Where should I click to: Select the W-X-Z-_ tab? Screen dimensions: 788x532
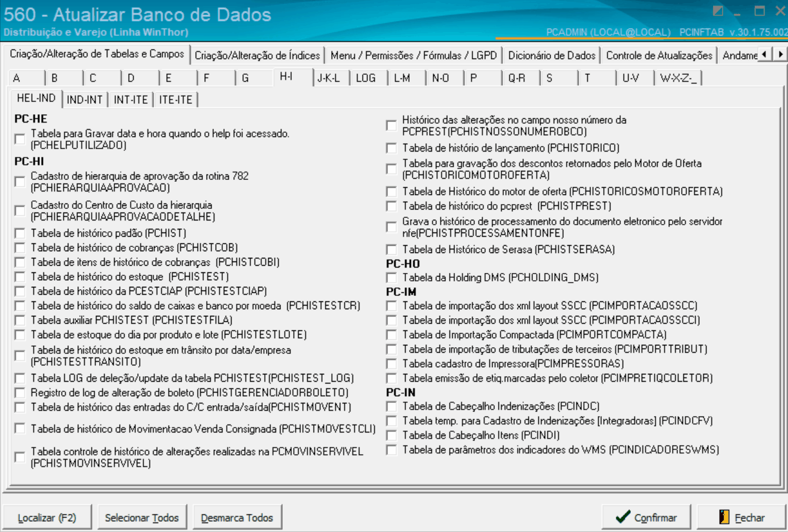[x=679, y=78]
